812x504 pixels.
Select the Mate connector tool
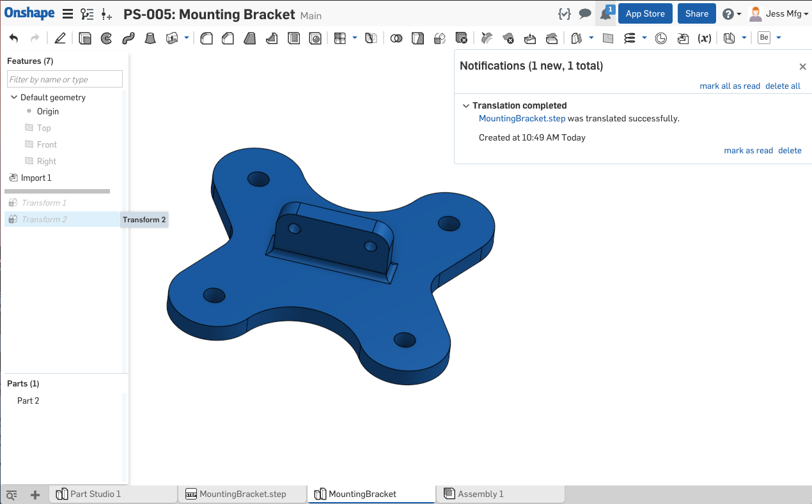click(x=661, y=38)
